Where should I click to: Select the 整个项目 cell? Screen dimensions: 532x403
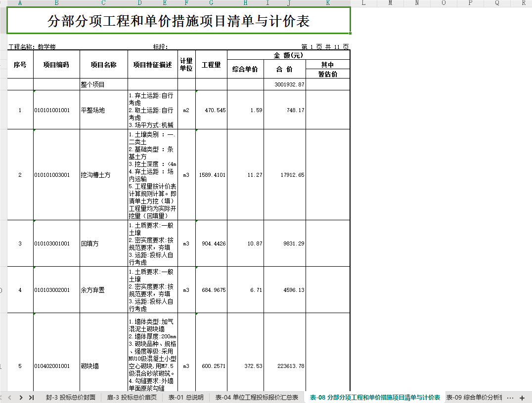[104, 84]
